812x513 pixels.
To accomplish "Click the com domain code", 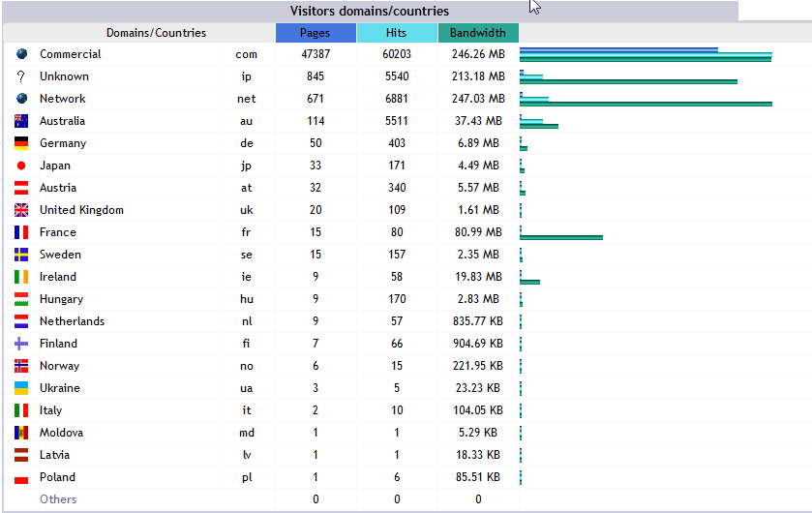I will coord(246,54).
